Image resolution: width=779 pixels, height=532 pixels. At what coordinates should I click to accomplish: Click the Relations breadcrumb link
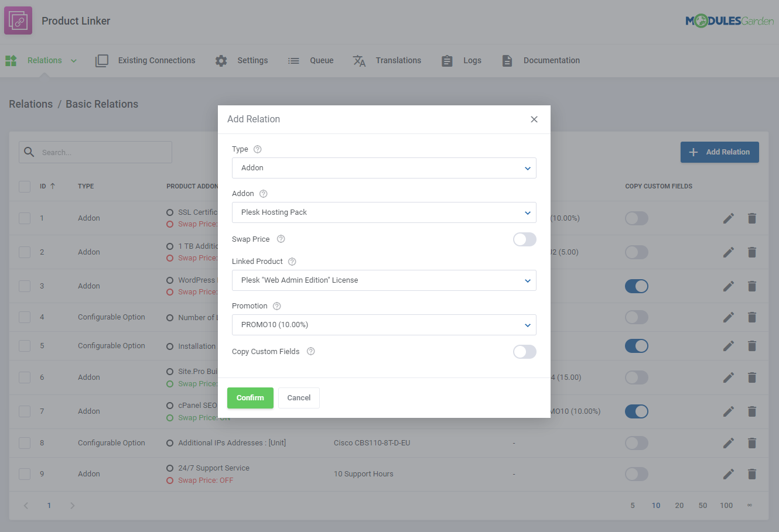click(31, 104)
